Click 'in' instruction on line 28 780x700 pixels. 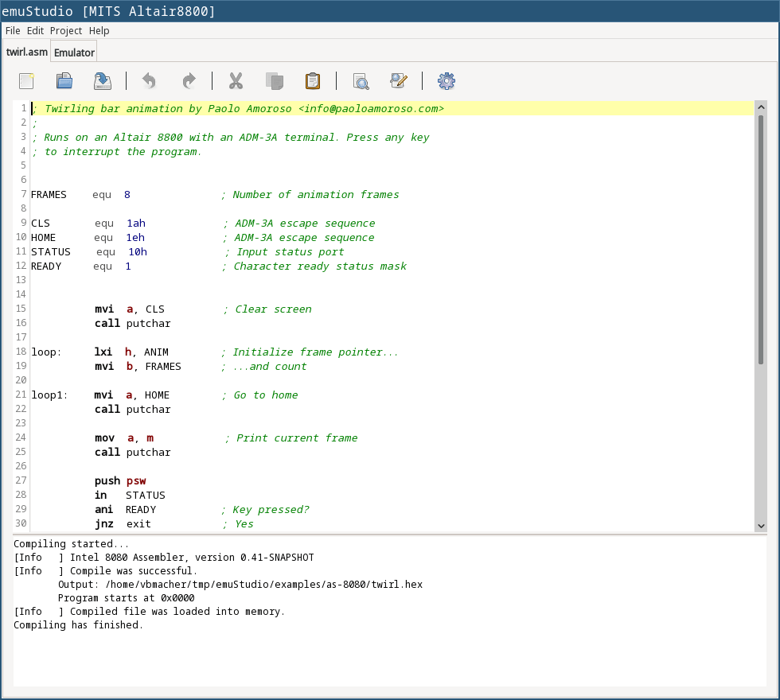click(101, 495)
